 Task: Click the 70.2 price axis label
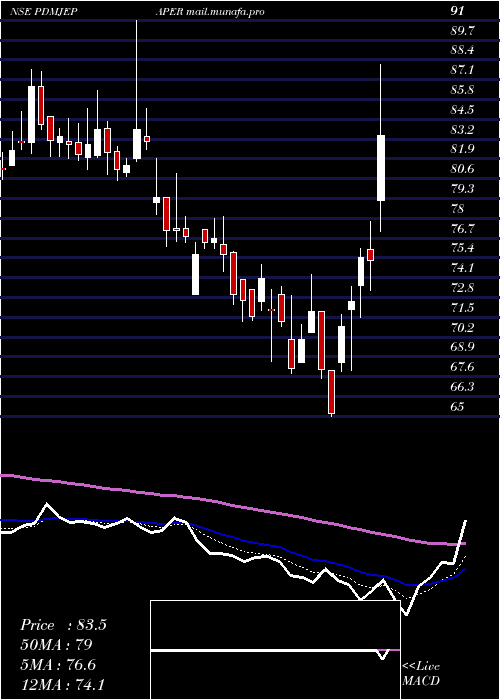tap(462, 327)
